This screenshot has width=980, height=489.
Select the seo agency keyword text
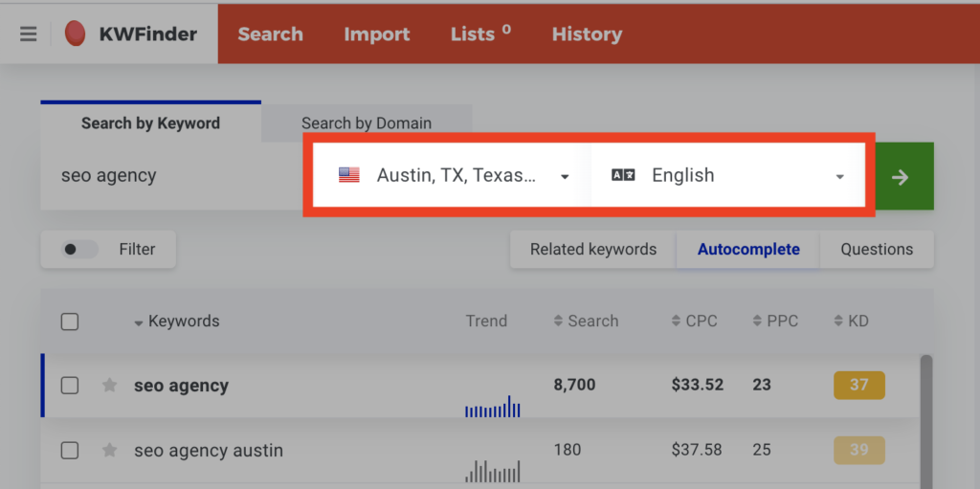[x=181, y=386]
